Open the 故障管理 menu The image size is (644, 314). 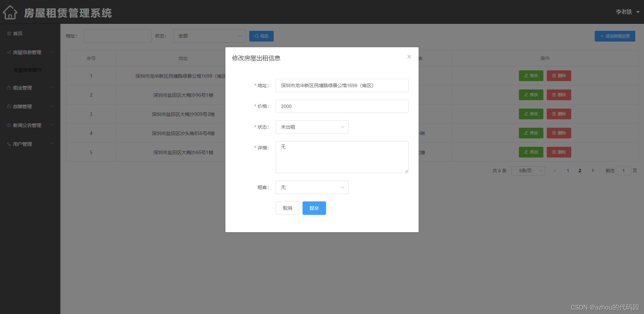30,107
